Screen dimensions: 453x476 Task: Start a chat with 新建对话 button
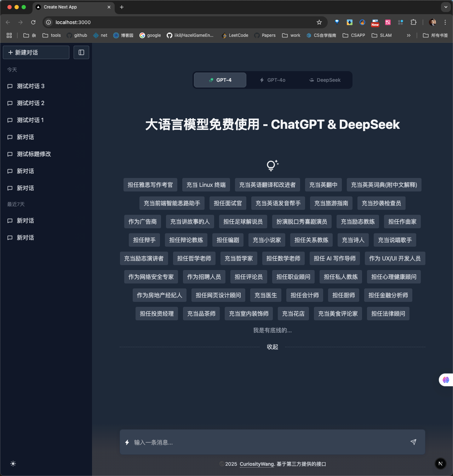pyautogui.click(x=36, y=52)
